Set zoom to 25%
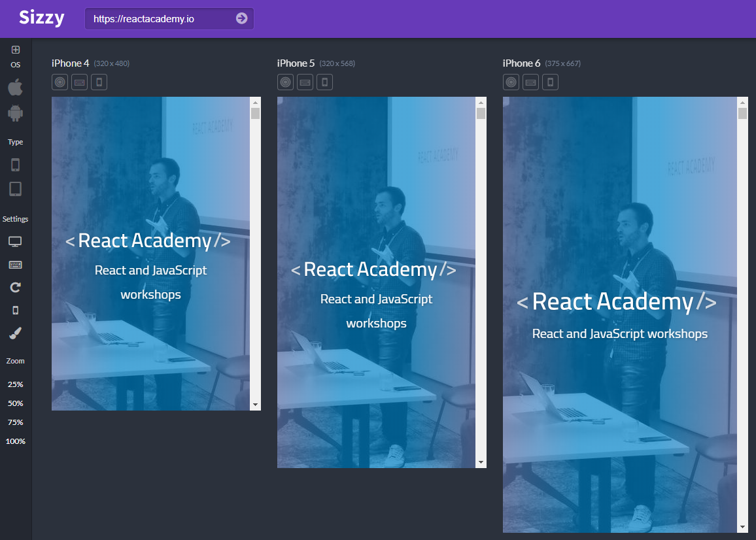The width and height of the screenshot is (756, 540). coord(16,384)
